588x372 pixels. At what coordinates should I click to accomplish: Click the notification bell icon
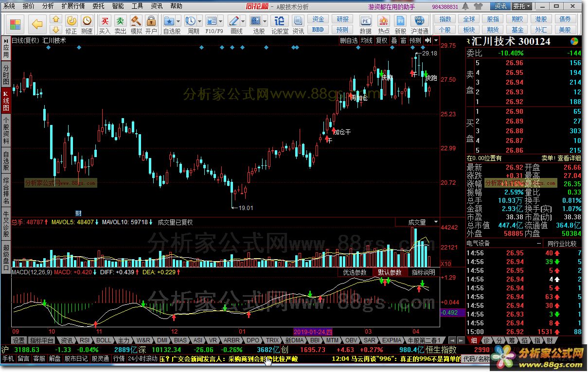pos(466,6)
